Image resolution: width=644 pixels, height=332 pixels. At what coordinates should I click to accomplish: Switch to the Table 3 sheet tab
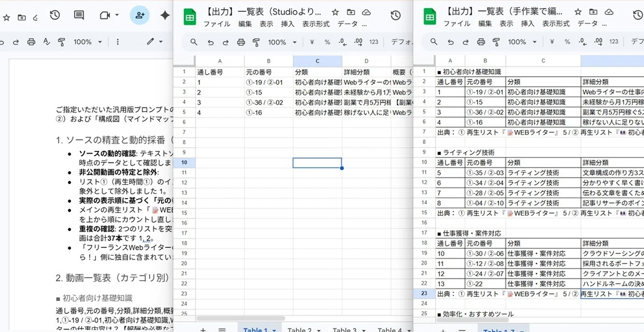345,330
